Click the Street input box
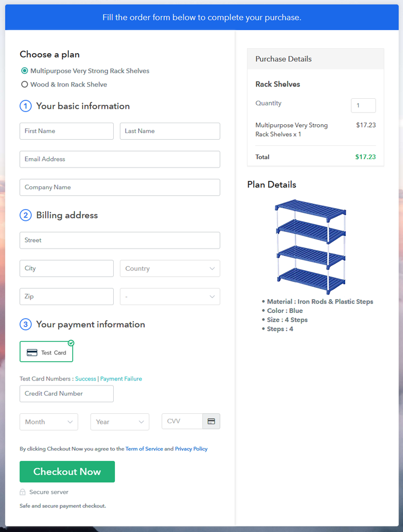The height and width of the screenshot is (532, 403). coord(120,240)
